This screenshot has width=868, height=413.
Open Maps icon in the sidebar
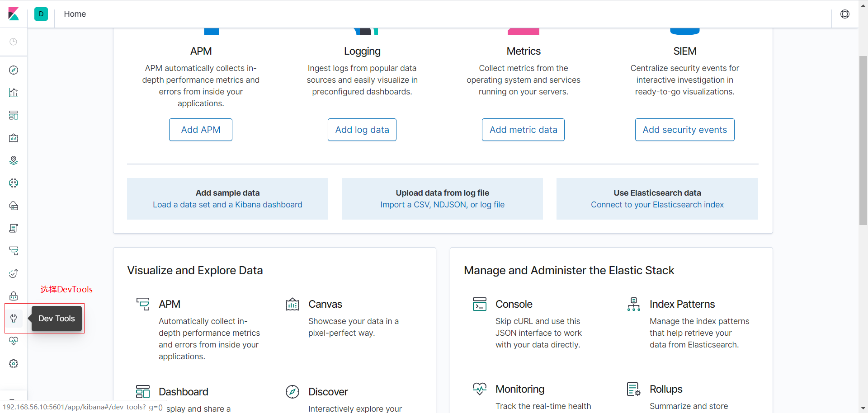click(14, 160)
